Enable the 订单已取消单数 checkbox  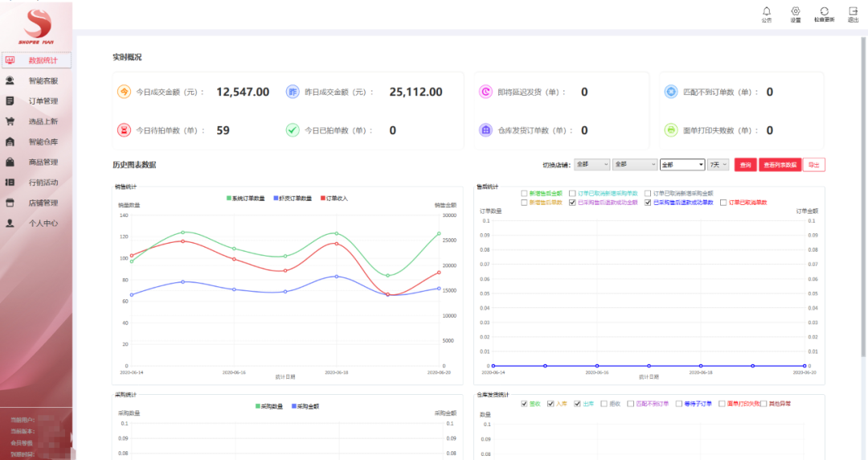pyautogui.click(x=723, y=203)
